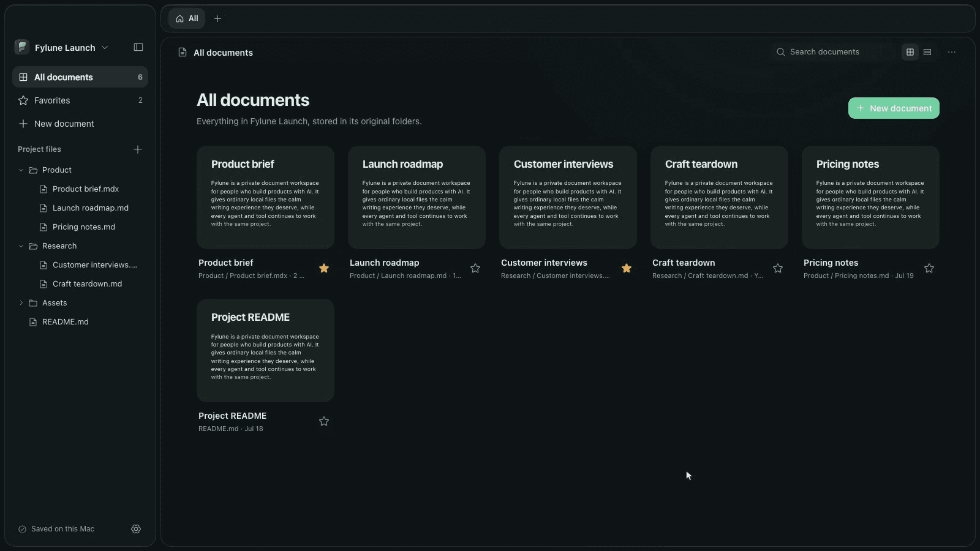This screenshot has height=551, width=980.
Task: Collapse the Research folder chevron
Action: point(21,246)
